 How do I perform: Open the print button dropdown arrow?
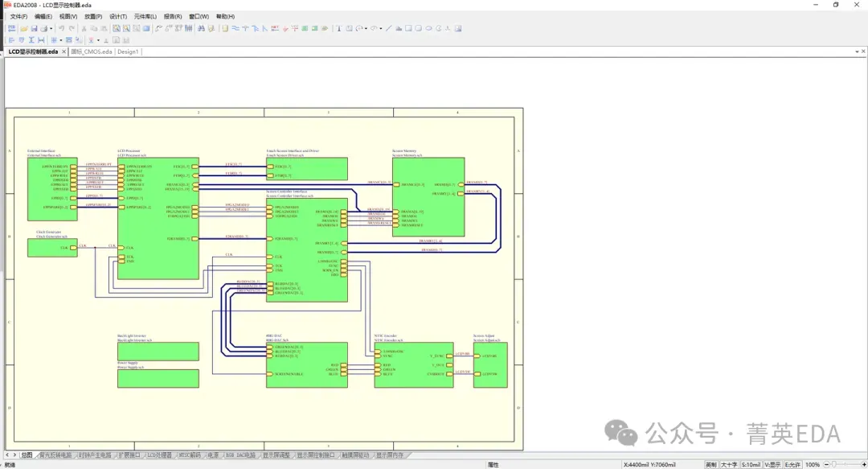pos(52,28)
